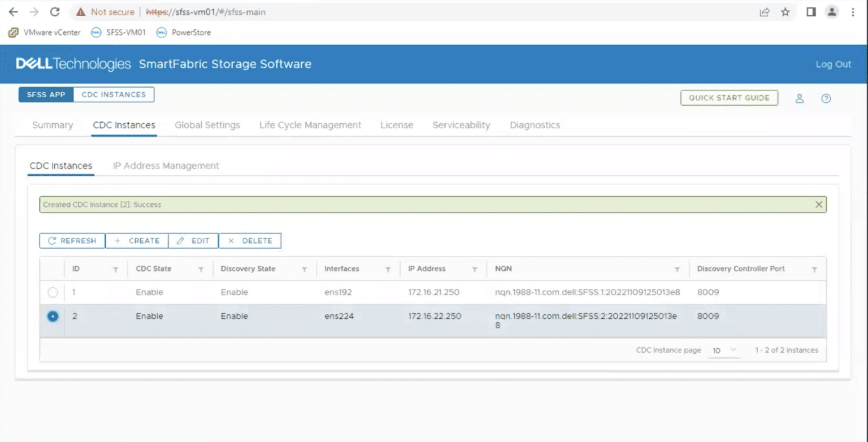Click the IP Address column header

(x=427, y=269)
